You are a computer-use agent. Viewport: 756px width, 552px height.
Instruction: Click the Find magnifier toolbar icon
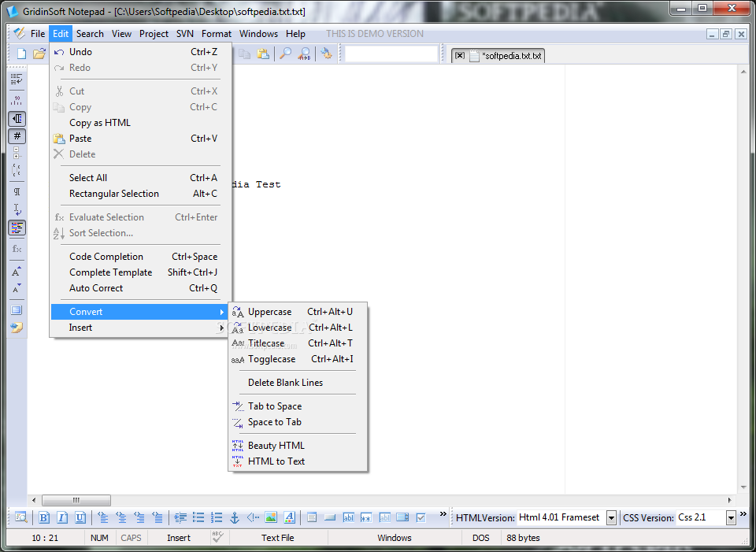tap(285, 54)
